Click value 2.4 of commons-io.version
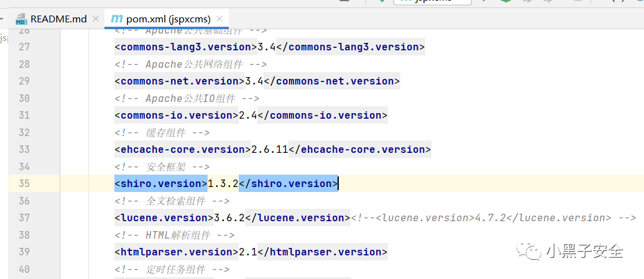The width and height of the screenshot is (644, 279). coord(248,116)
